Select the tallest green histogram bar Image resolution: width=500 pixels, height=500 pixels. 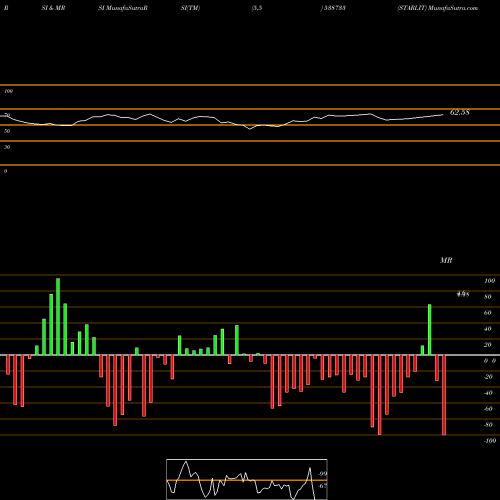58,317
